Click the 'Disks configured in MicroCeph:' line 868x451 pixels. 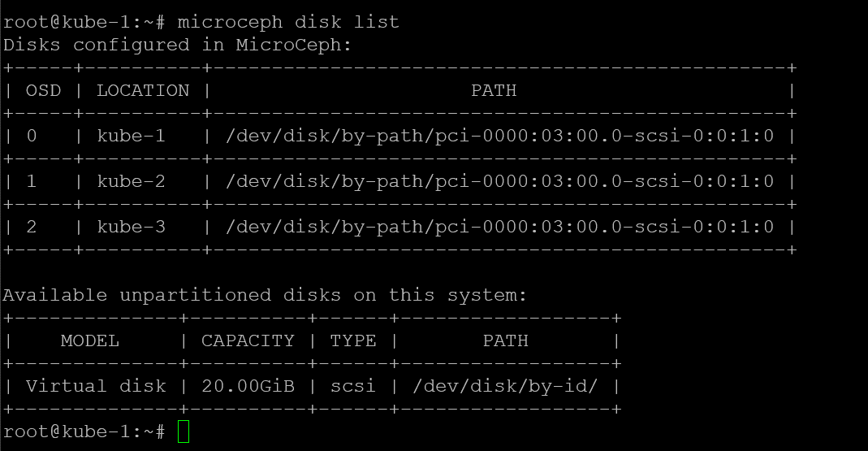click(178, 45)
